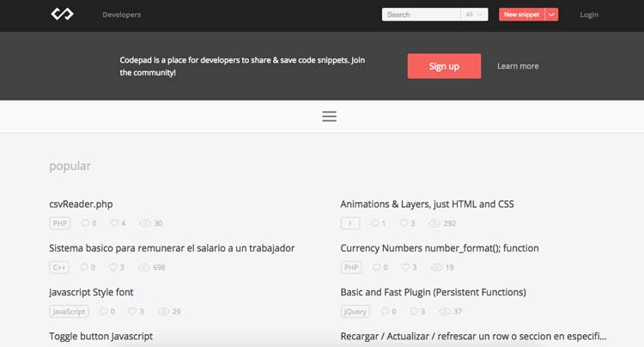Screen dimensions: 644x347
Task: Click the JavaScript language tag
Action: pyautogui.click(x=69, y=311)
